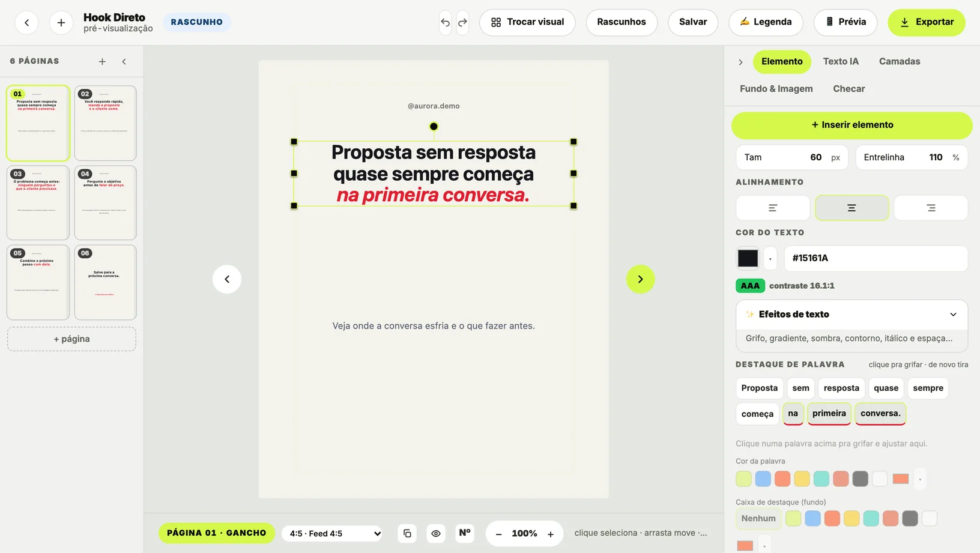Viewport: 980px width, 553px height.
Task: Select page 03 thumbnail
Action: (x=38, y=203)
